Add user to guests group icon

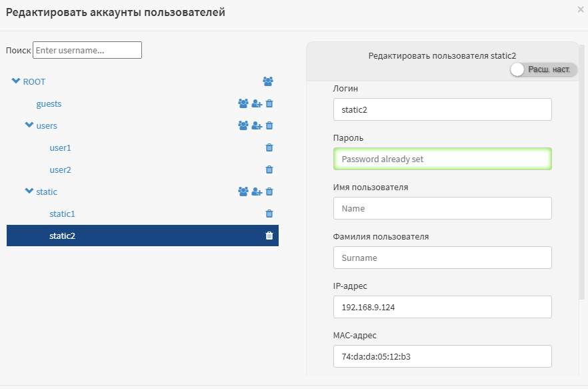coord(257,103)
